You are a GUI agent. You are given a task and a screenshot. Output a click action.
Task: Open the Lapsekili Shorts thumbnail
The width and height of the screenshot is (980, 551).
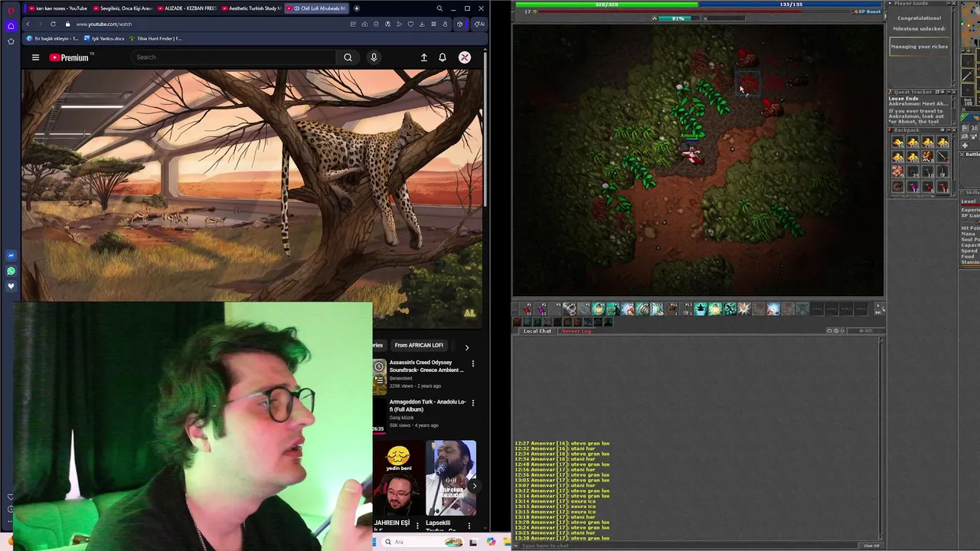point(451,478)
